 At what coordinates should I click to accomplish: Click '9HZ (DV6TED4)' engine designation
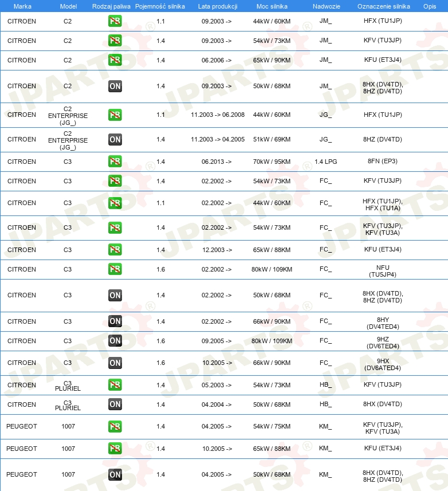tap(383, 343)
